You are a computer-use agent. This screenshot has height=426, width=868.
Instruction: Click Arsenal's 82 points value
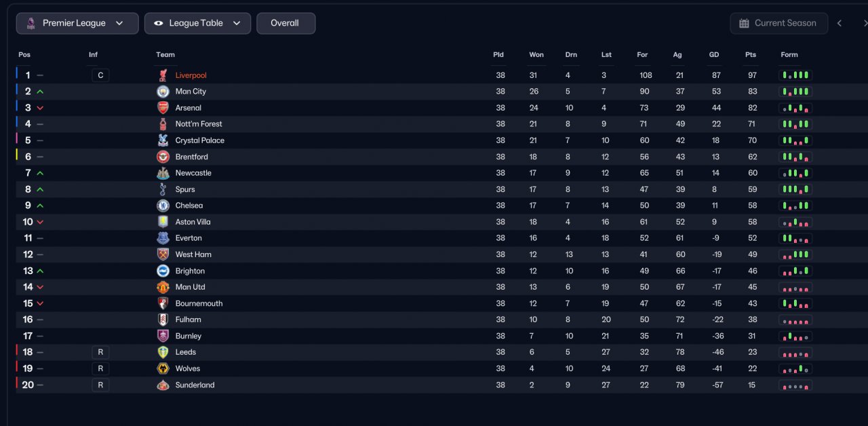click(751, 108)
